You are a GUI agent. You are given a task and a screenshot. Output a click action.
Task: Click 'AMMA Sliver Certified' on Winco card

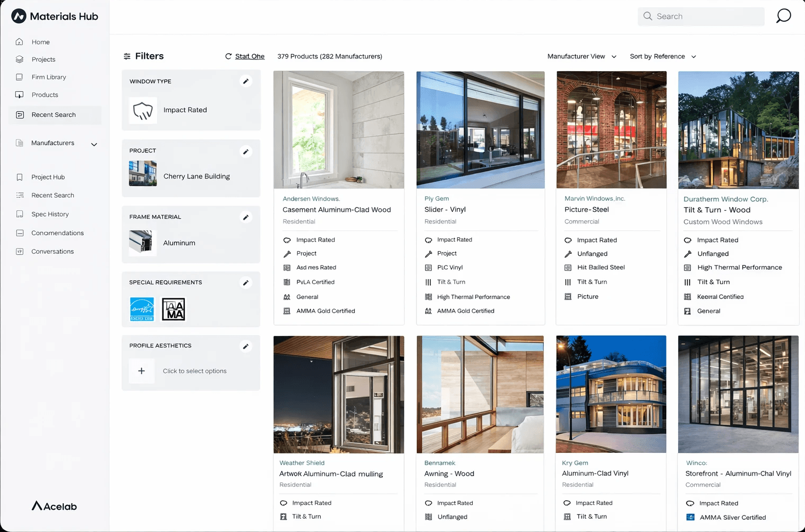733,518
